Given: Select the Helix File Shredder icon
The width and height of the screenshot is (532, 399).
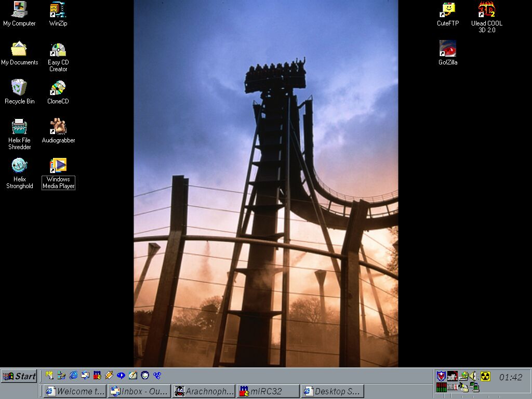Looking at the screenshot, I should point(19,127).
